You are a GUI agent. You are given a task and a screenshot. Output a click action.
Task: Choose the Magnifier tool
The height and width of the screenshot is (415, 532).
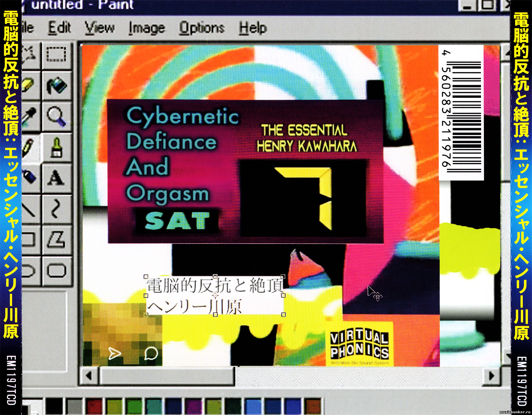[x=56, y=116]
